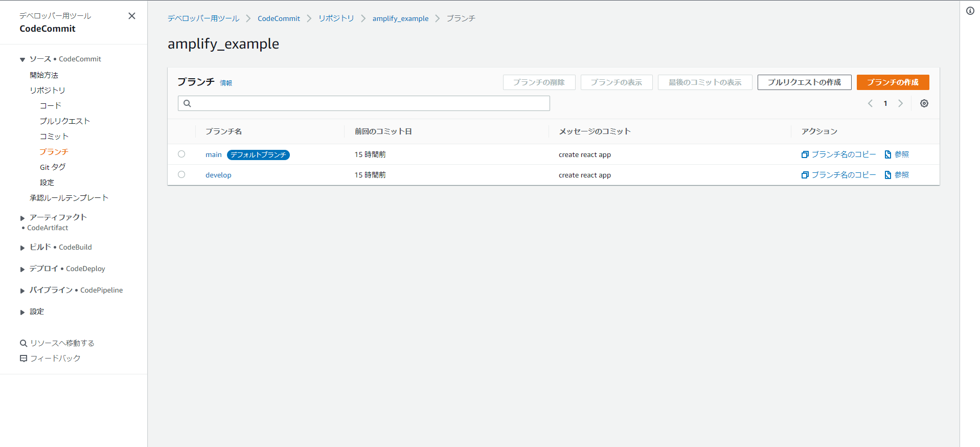The image size is (980, 447).
Task: Click the search icon beside リソースへ移動する
Action: click(x=24, y=343)
